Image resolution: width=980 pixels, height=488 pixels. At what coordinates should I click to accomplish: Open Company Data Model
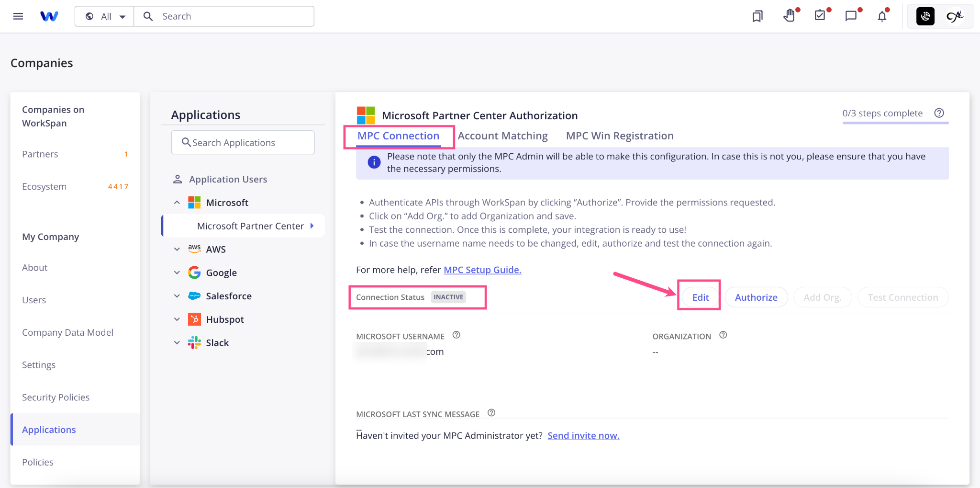(x=67, y=332)
